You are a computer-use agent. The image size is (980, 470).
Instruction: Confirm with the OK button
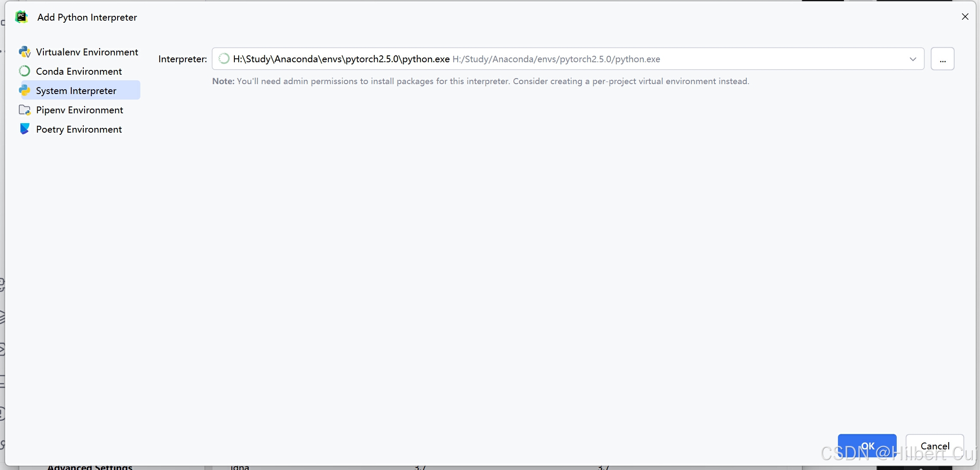[x=867, y=446]
